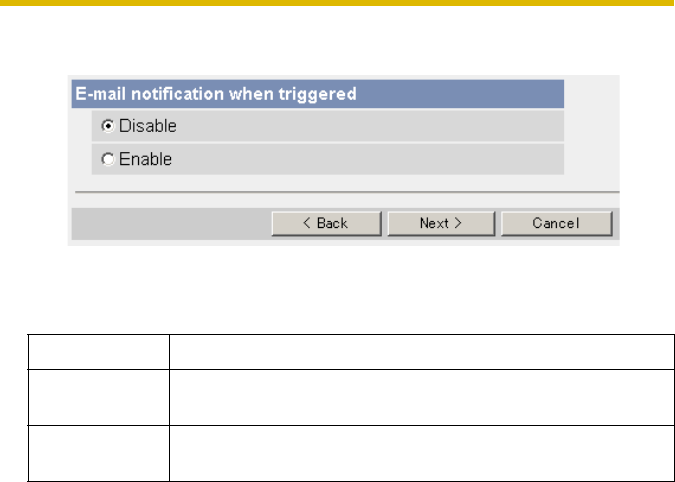The height and width of the screenshot is (482, 675).
Task: Proceed with the Next button
Action: pyautogui.click(x=441, y=224)
